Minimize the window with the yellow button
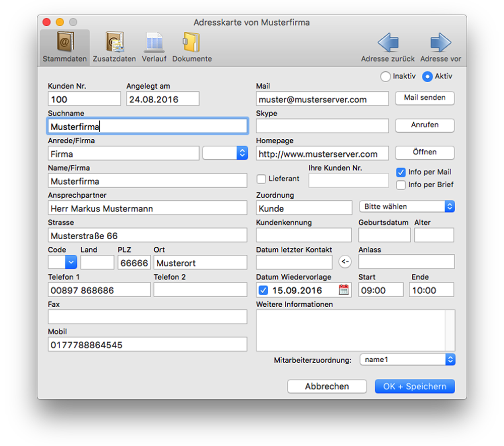Viewport: 504px width, 446px height. click(x=60, y=22)
